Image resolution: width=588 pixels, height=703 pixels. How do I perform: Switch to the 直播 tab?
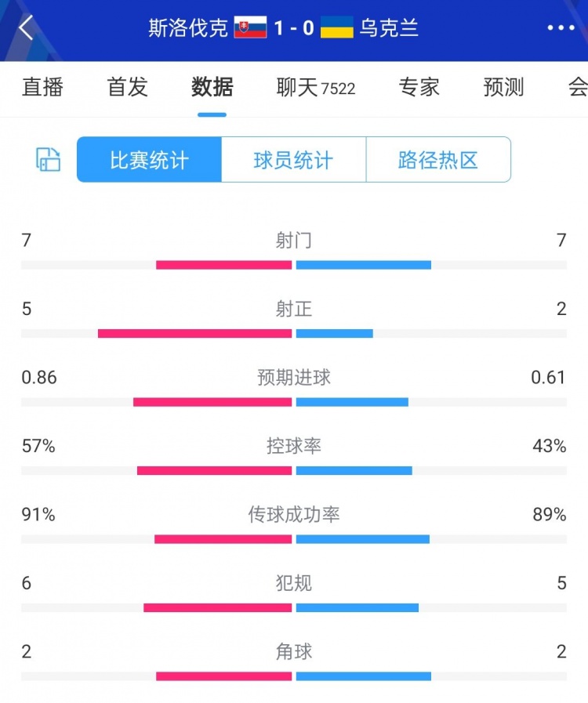click(x=42, y=87)
